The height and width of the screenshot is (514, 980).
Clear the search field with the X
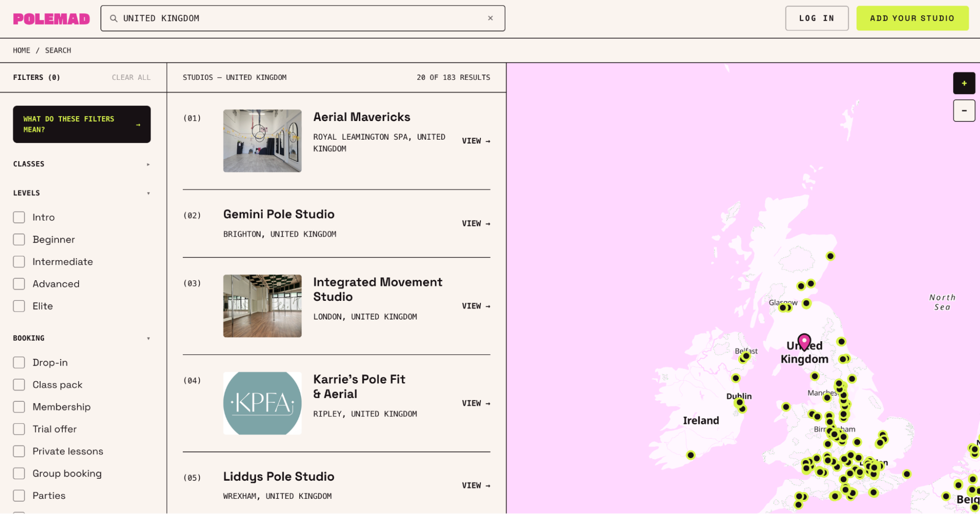(490, 18)
